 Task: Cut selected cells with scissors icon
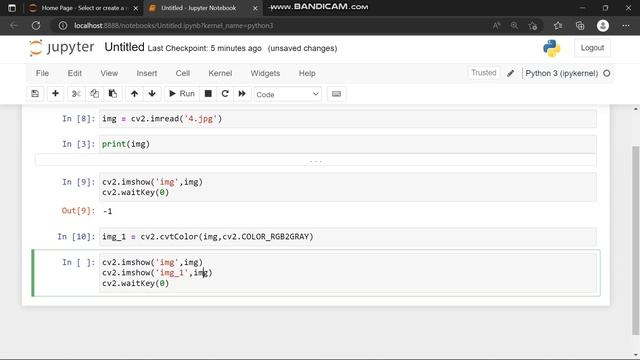pyautogui.click(x=76, y=94)
